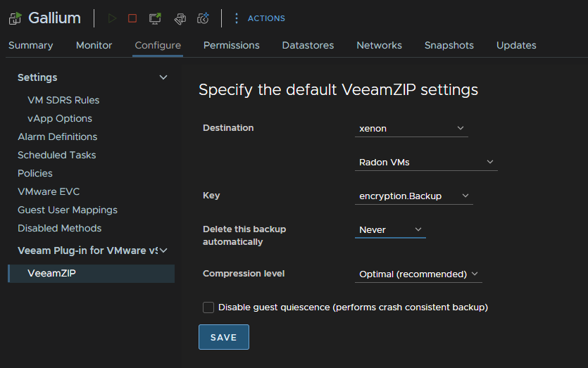The image size is (588, 368).
Task: Launch the VM remote console icon
Action: 155,18
